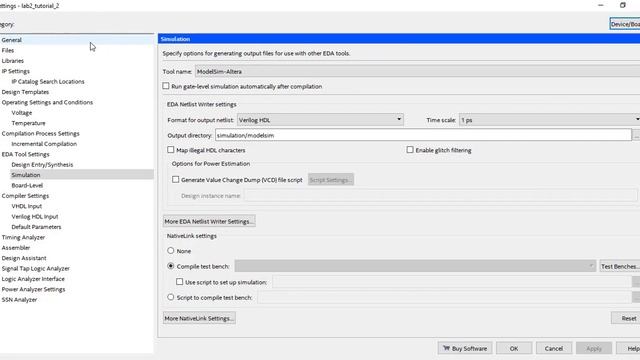Select Power Analyzer Settings
Image resolution: width=640 pixels, height=360 pixels.
pos(33,289)
